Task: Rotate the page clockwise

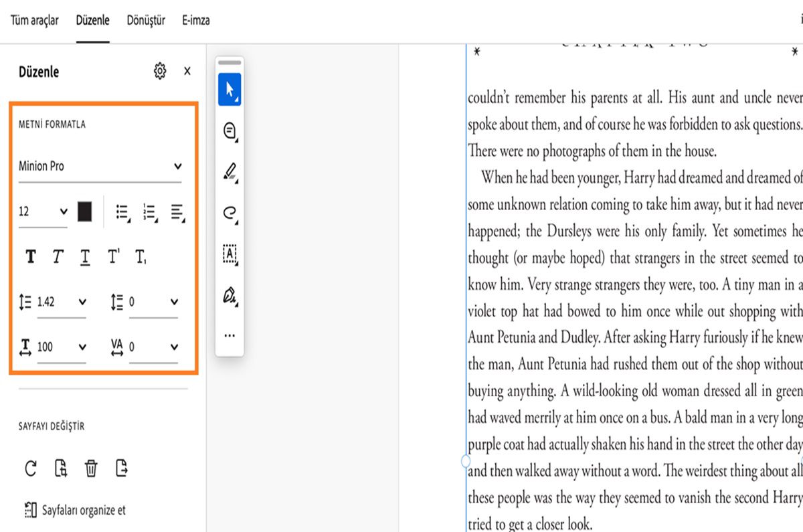Action: (31, 468)
